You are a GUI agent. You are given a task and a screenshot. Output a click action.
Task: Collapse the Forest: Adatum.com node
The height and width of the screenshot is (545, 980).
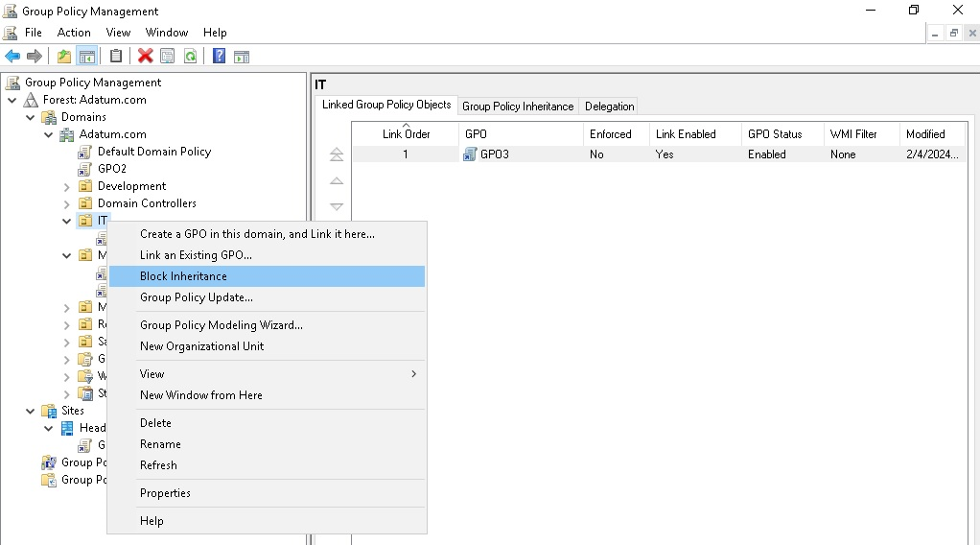point(12,100)
